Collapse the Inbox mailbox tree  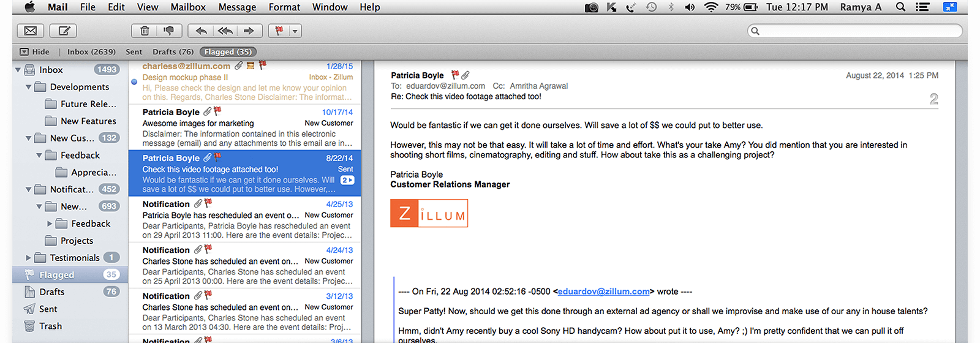click(x=18, y=70)
